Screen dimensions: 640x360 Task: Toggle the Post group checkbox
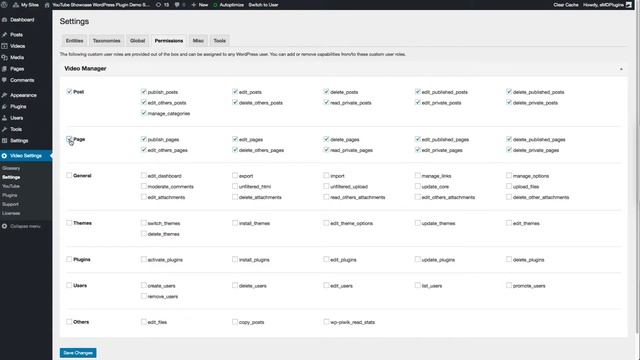click(x=69, y=91)
